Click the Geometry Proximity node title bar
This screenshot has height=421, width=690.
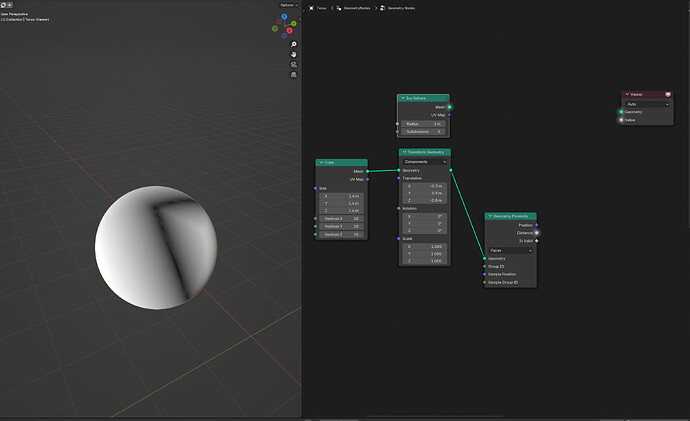click(510, 216)
